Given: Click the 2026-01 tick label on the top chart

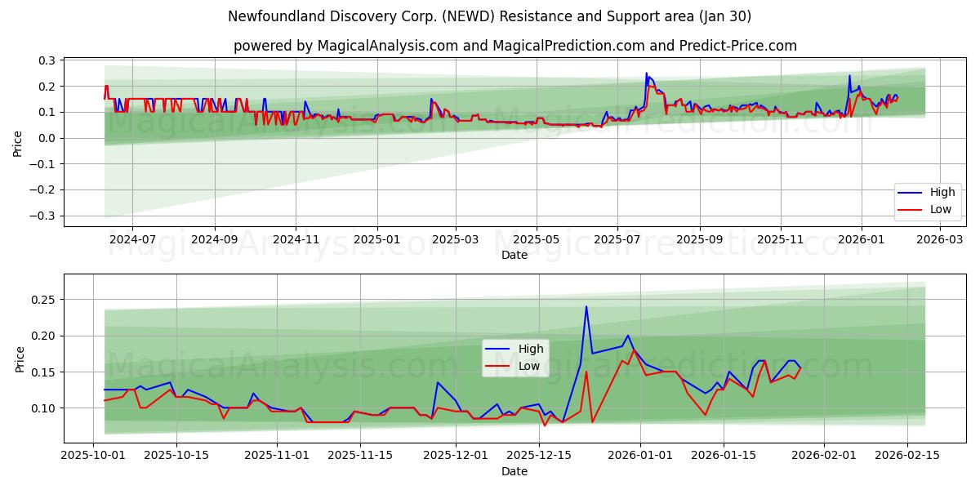Looking at the screenshot, I should pyautogui.click(x=861, y=240).
